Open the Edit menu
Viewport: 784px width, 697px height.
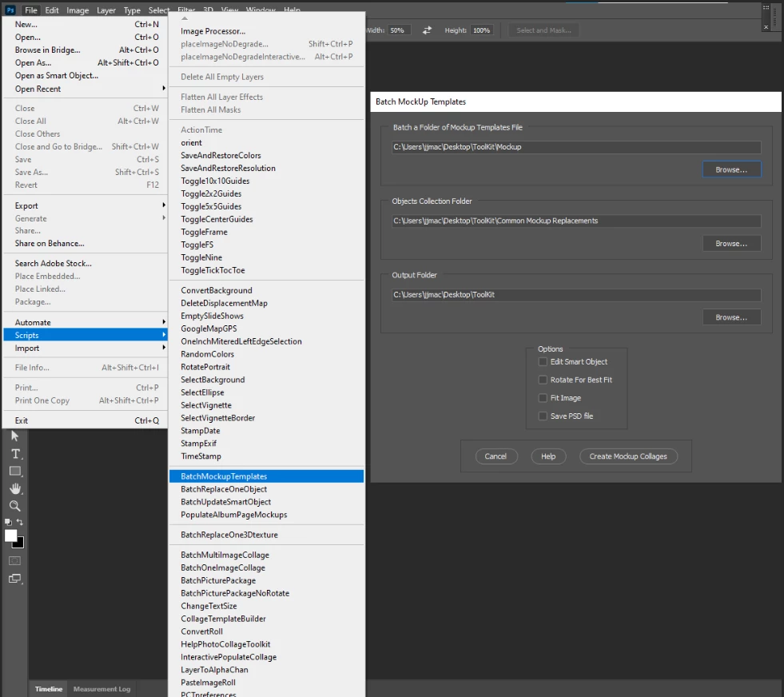pos(51,10)
